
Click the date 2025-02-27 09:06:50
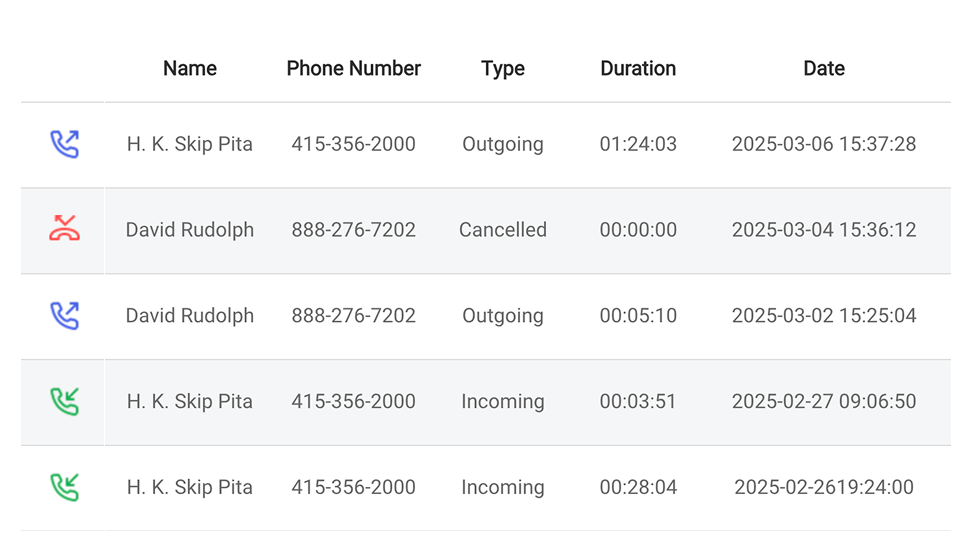pos(824,401)
